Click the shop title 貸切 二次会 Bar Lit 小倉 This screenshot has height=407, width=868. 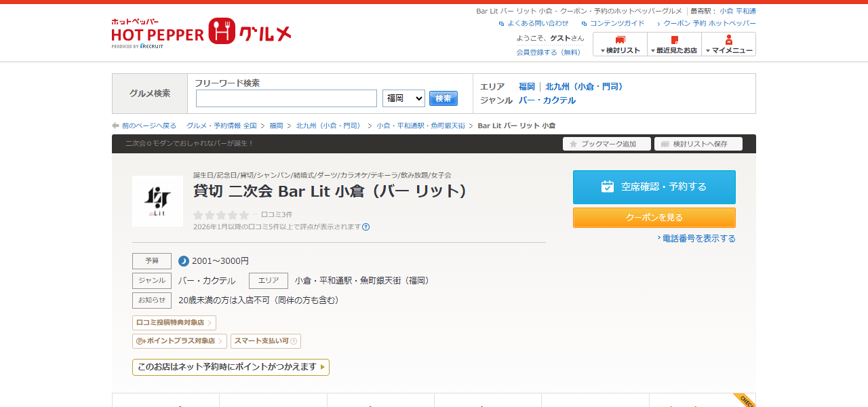coord(331,191)
